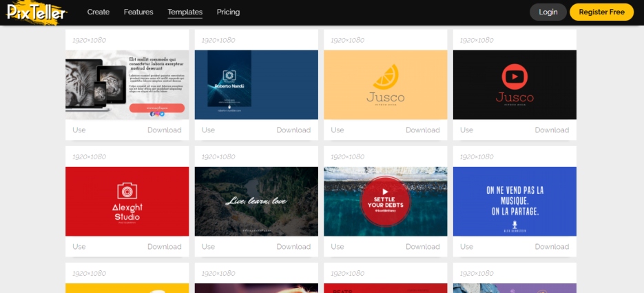This screenshot has height=293, width=644.
Task: Use the tiger devices mockup template
Action: tap(79, 130)
